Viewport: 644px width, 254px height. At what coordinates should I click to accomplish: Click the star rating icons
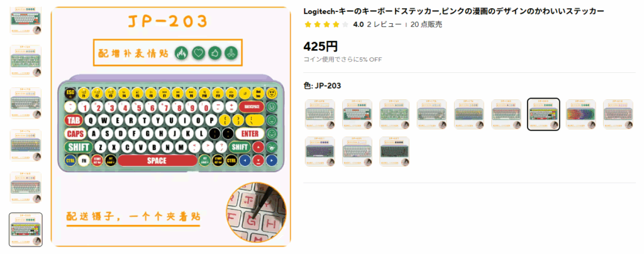pos(326,25)
